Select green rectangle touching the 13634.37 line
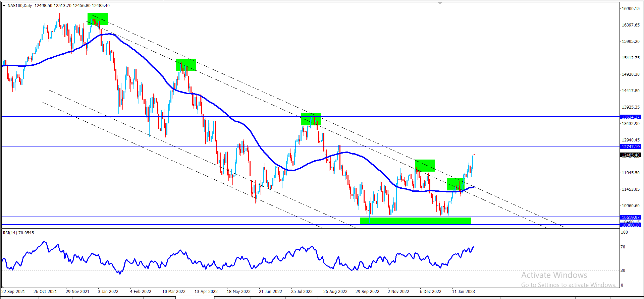Screen dimensions: 644x299 (x=311, y=119)
